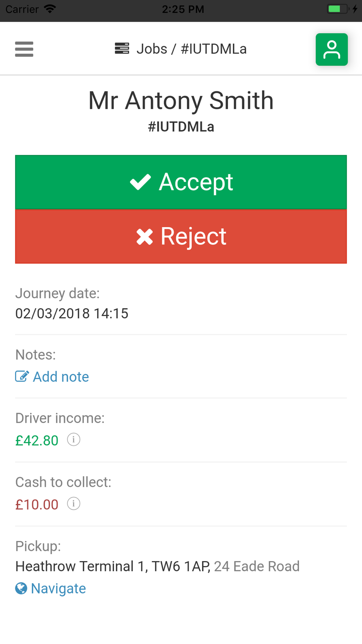Go to Jobs / #IUTDMLa breadcrumb title
362x644 pixels.
click(x=191, y=49)
